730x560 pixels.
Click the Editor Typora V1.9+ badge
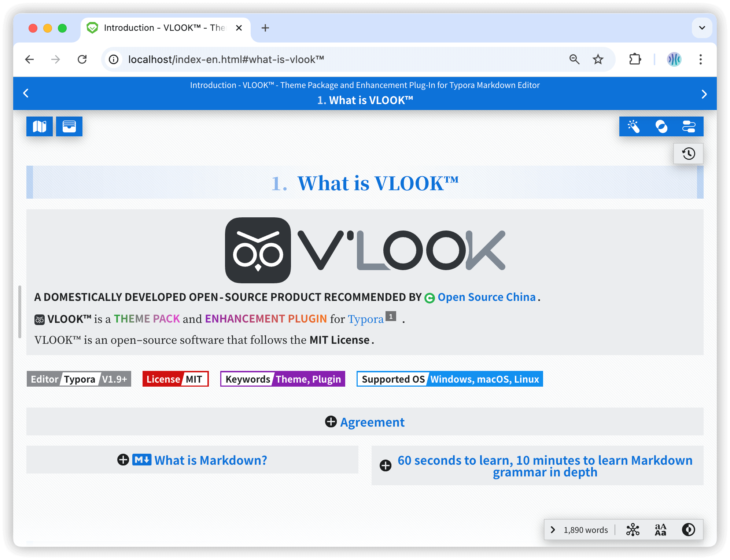[79, 379]
